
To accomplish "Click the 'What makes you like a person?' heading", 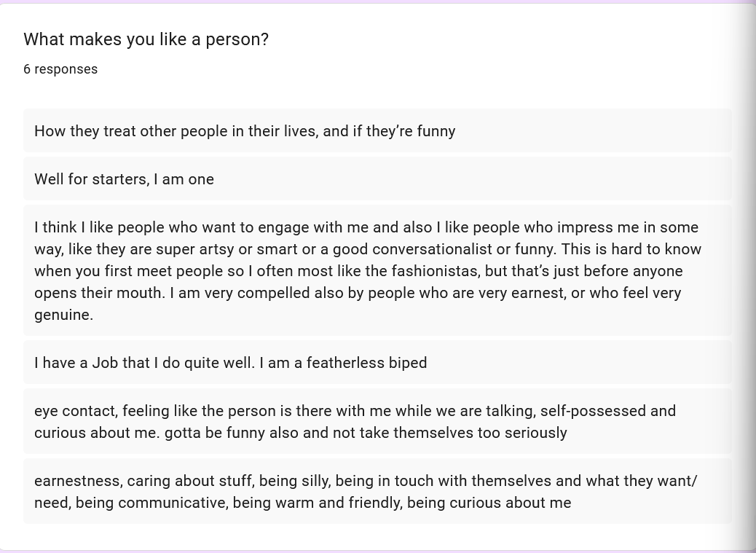I will 146,39.
